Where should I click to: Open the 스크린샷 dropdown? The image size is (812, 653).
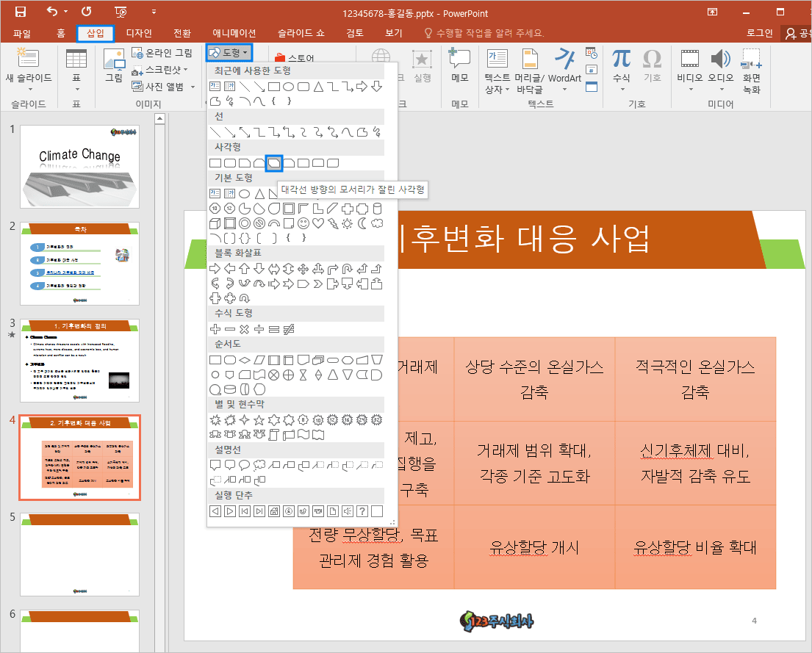pos(160,69)
